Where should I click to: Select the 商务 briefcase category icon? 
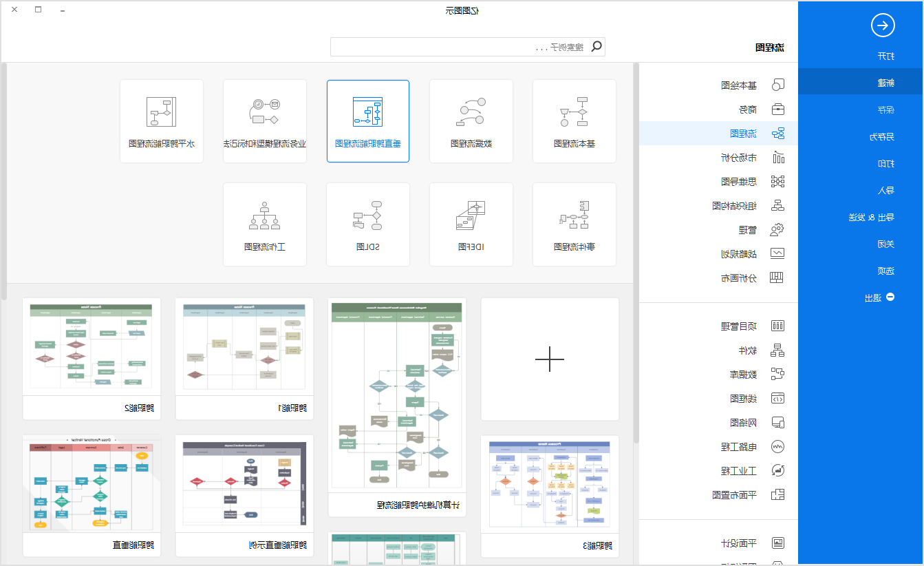pyautogui.click(x=778, y=109)
